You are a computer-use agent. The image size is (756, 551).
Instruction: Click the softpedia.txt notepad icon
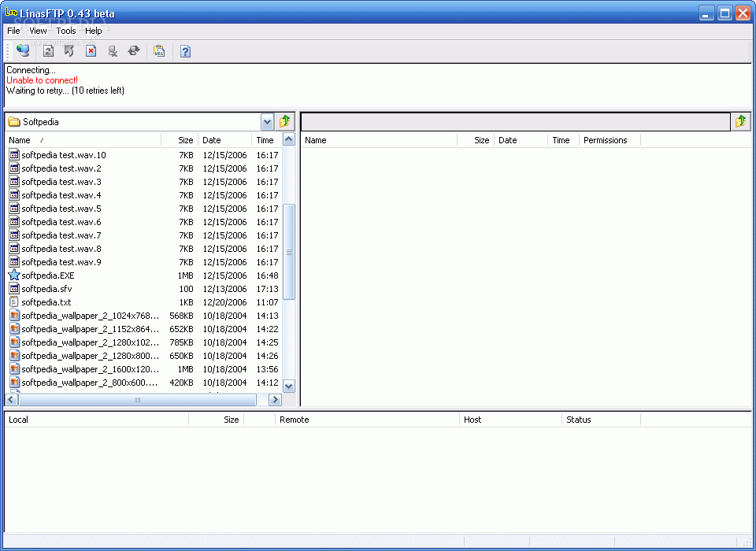point(14,302)
